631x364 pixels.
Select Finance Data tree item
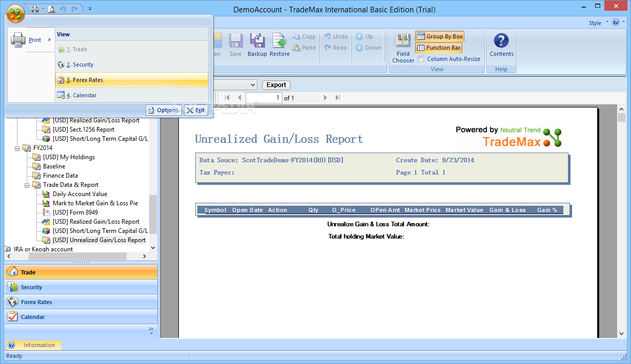(60, 176)
